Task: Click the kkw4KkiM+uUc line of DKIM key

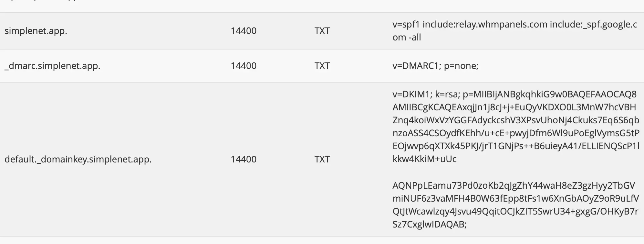Action: pos(424,159)
